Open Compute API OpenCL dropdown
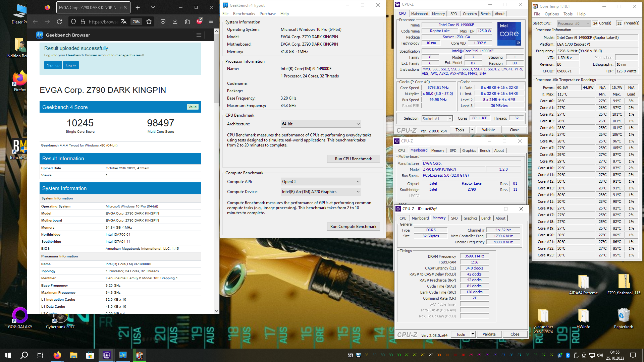The image size is (644, 362). [321, 182]
